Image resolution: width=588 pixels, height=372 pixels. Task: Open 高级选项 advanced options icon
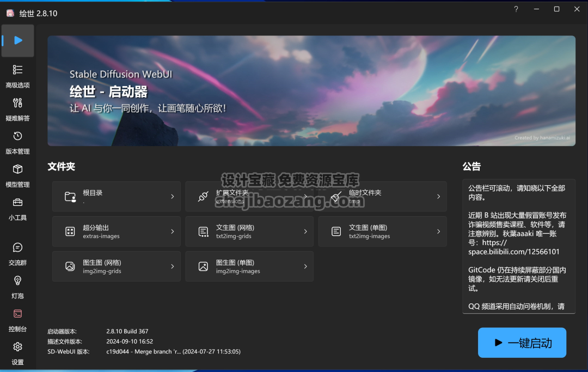pyautogui.click(x=17, y=70)
